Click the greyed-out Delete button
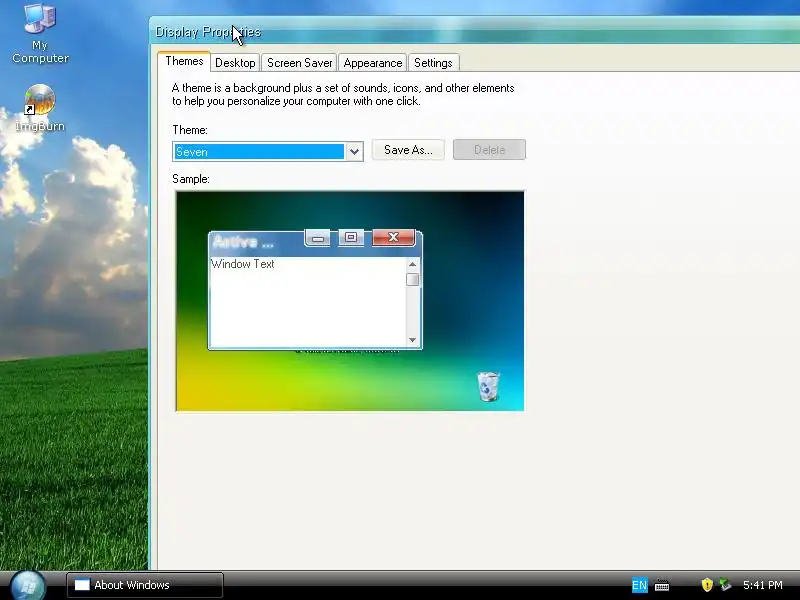The width and height of the screenshot is (800, 600). (489, 149)
